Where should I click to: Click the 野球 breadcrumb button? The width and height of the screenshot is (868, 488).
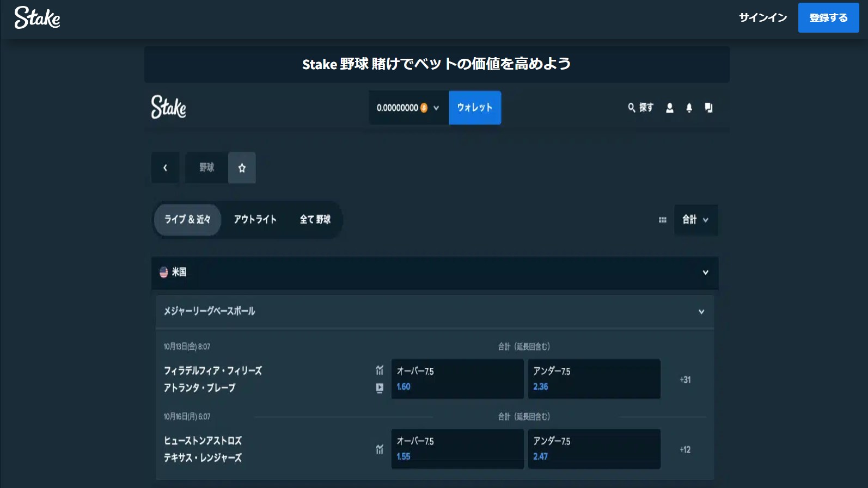click(x=206, y=168)
